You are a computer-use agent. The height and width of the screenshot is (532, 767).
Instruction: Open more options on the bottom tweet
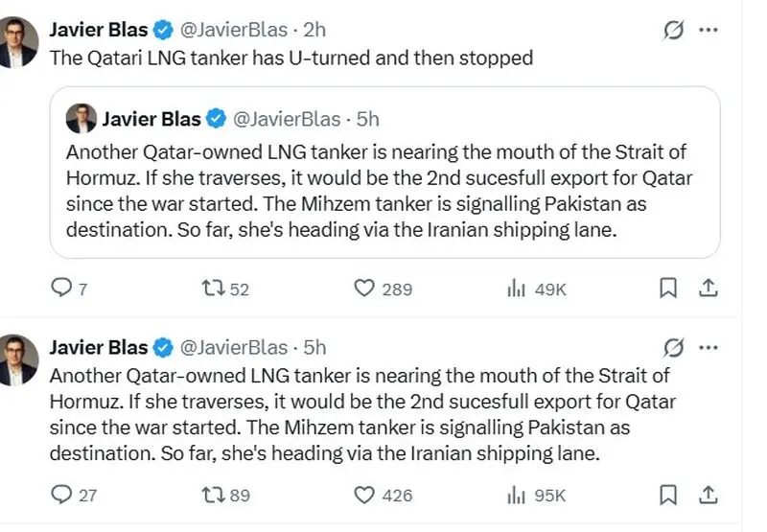click(709, 348)
